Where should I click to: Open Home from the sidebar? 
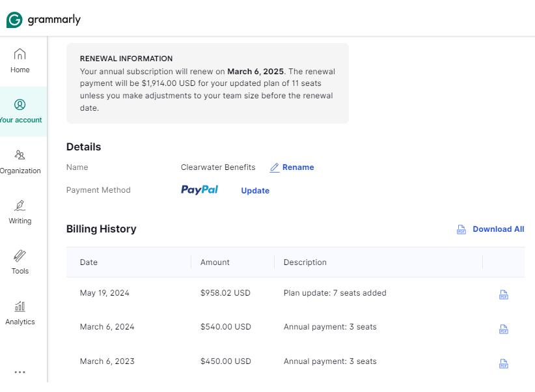point(20,61)
